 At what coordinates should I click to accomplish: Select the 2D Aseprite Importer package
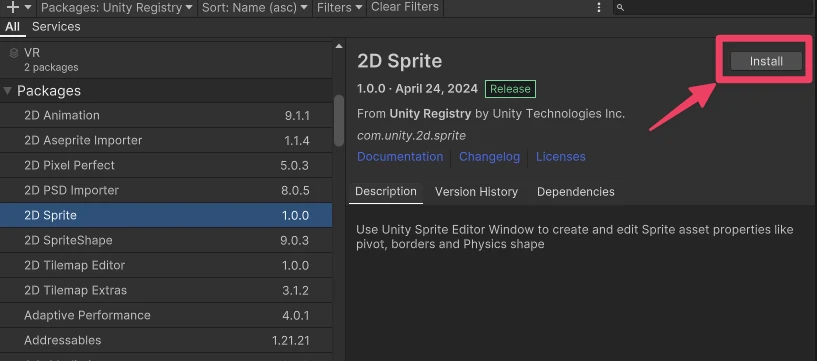166,140
